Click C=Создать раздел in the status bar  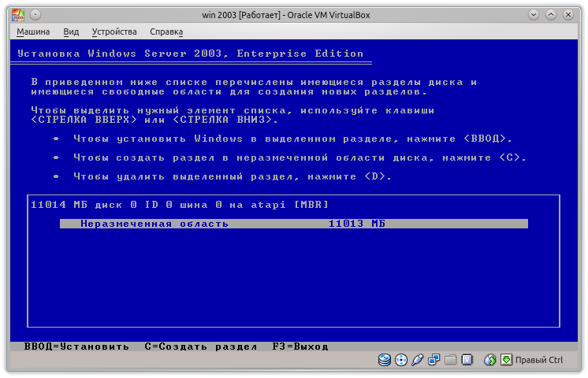201,346
